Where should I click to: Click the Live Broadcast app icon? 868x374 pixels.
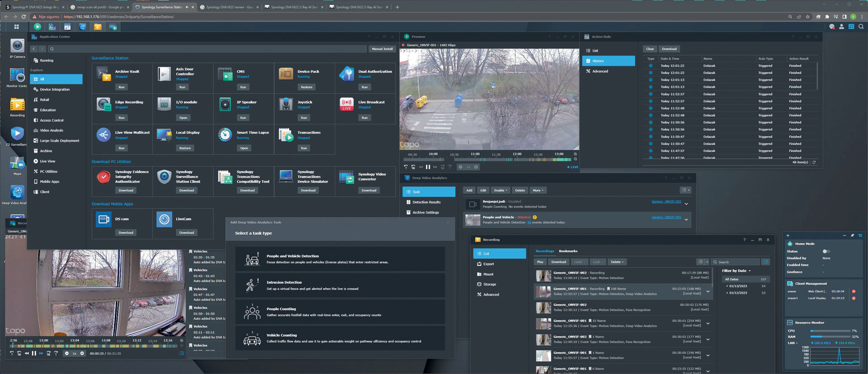click(347, 104)
